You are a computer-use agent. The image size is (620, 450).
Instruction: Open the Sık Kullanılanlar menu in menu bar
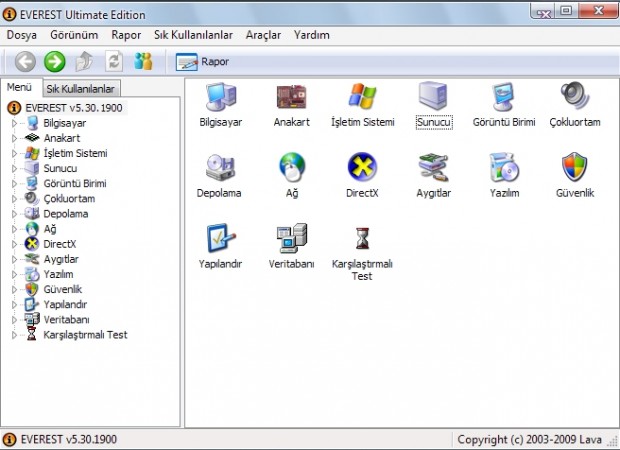click(x=193, y=35)
